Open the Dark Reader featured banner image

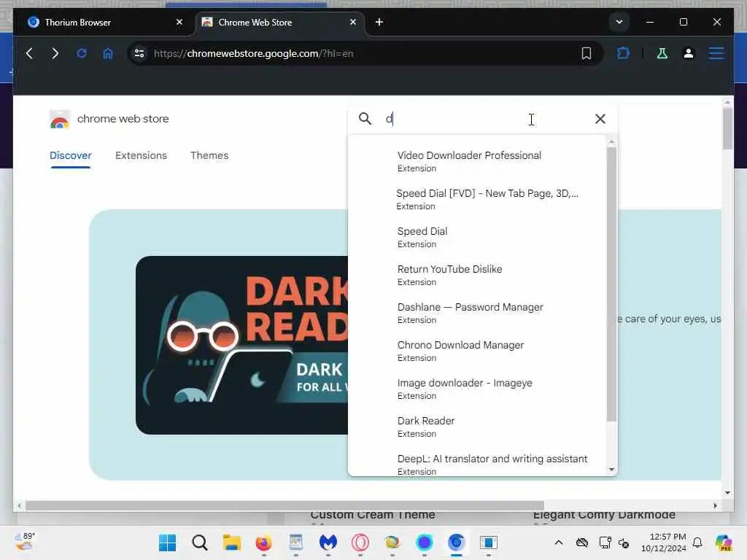coord(242,345)
